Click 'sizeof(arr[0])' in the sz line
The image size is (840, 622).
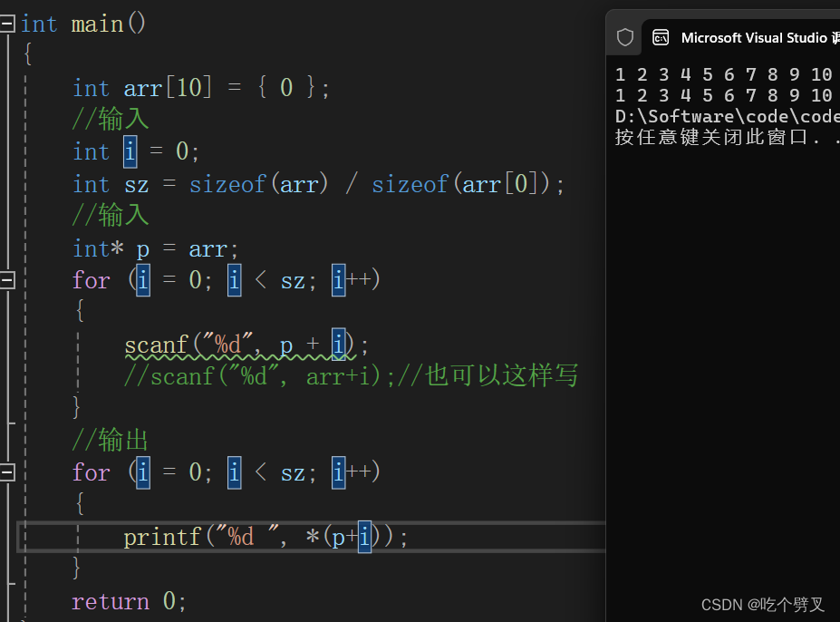point(461,184)
